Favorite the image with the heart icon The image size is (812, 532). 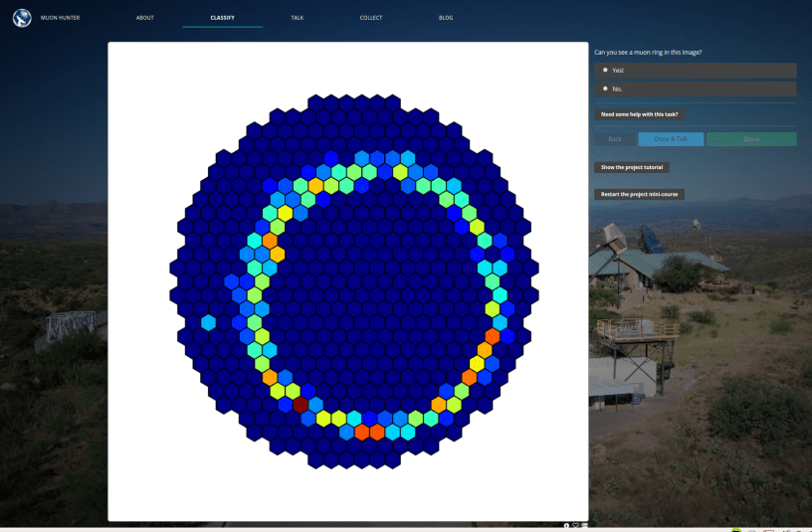[x=575, y=525]
